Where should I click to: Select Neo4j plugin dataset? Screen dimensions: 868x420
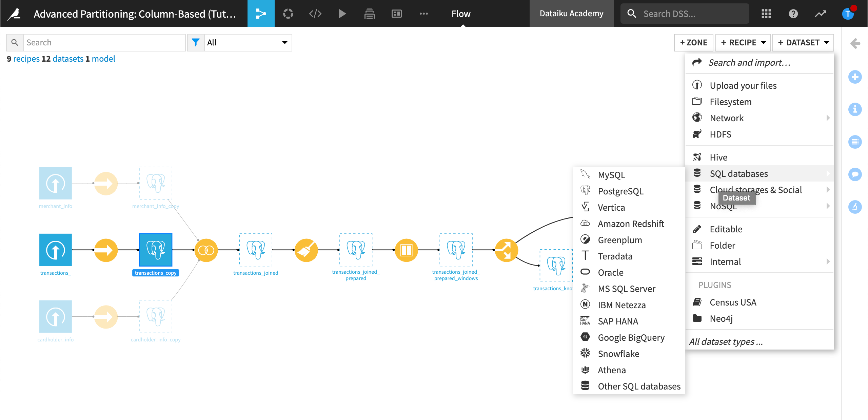(x=759, y=318)
